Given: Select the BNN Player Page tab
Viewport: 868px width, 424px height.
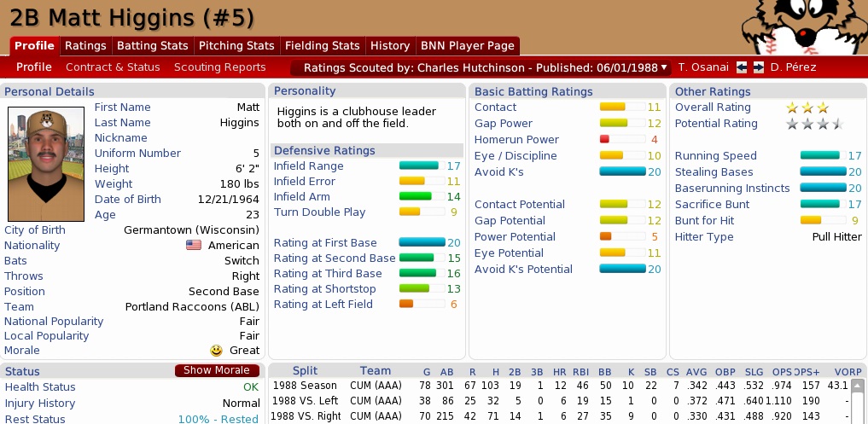Looking at the screenshot, I should pyautogui.click(x=467, y=46).
